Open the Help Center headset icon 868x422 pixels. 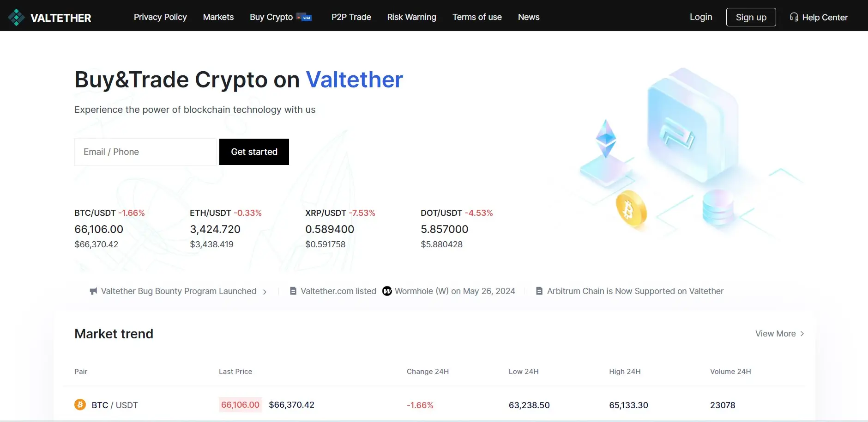(794, 17)
